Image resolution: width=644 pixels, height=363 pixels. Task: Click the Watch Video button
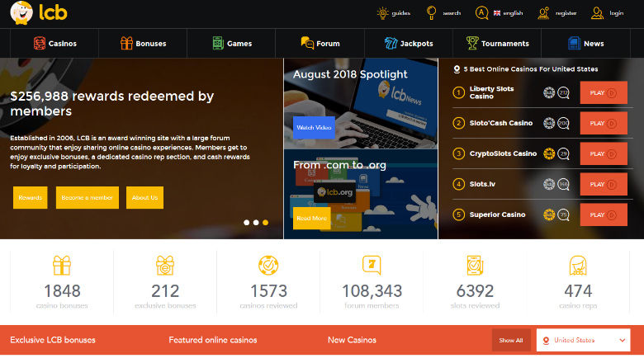(x=314, y=128)
